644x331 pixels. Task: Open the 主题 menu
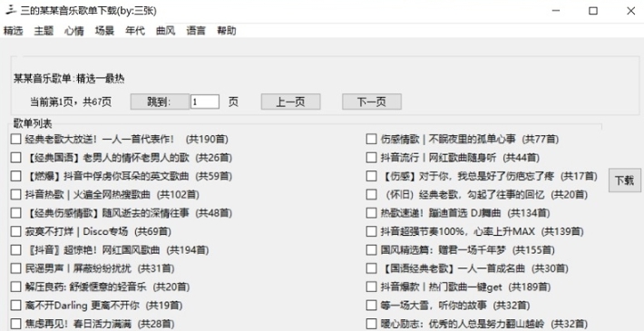(x=44, y=31)
